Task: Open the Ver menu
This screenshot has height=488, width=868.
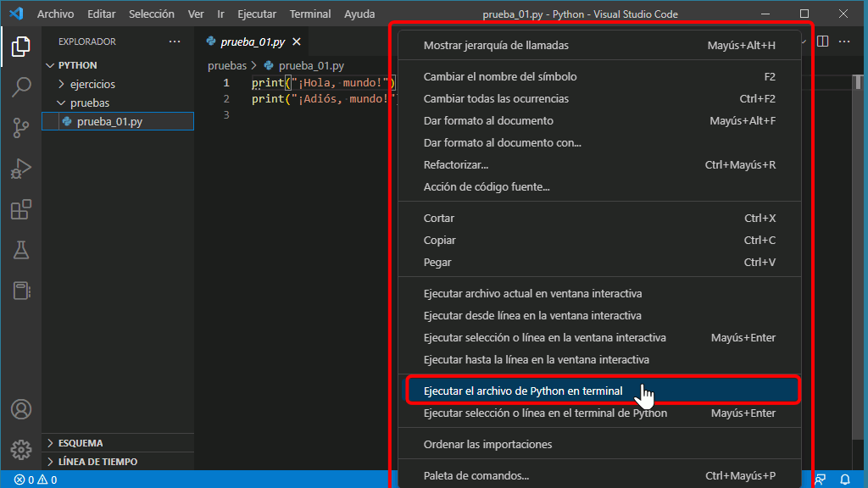Action: 196,14
